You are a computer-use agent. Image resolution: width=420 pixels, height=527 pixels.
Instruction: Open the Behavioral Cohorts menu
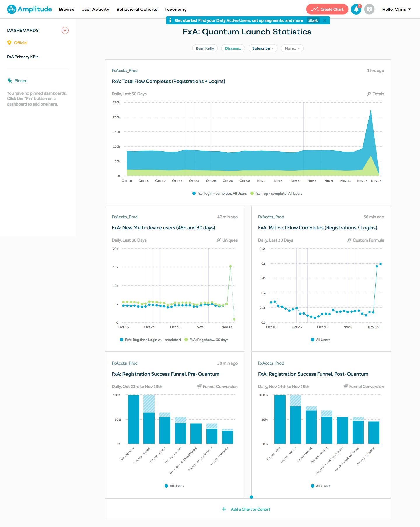[137, 9]
